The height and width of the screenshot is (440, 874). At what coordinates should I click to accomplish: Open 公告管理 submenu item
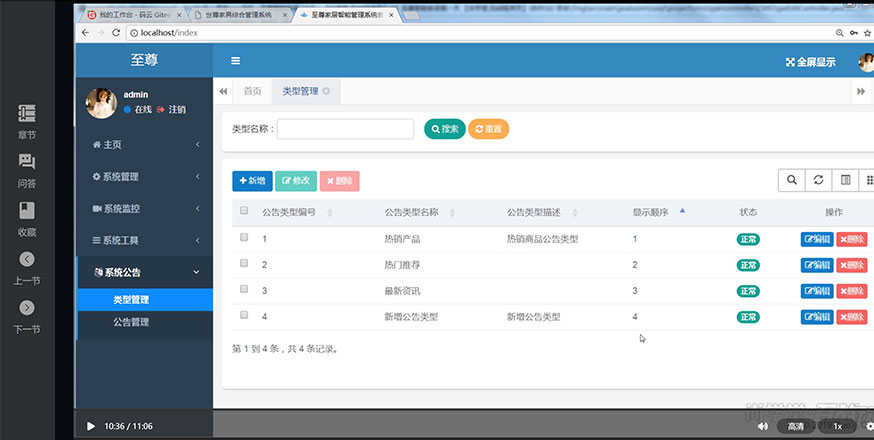click(x=145, y=322)
